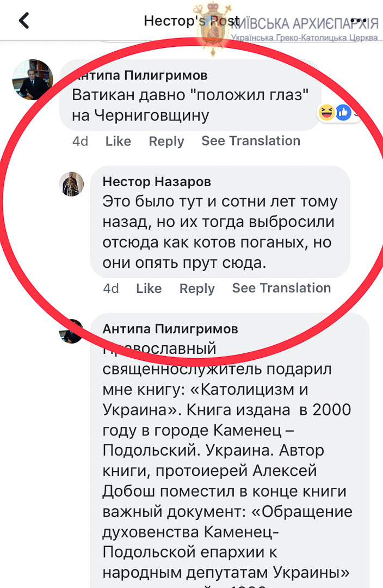
Task: Open Антипа Пилигримов's avatar on first comment
Action: point(33,79)
